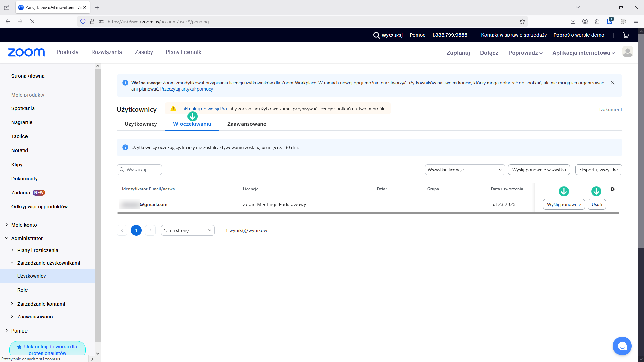Open a new browser tab
Image resolution: width=644 pixels, height=362 pixels.
(97, 7)
